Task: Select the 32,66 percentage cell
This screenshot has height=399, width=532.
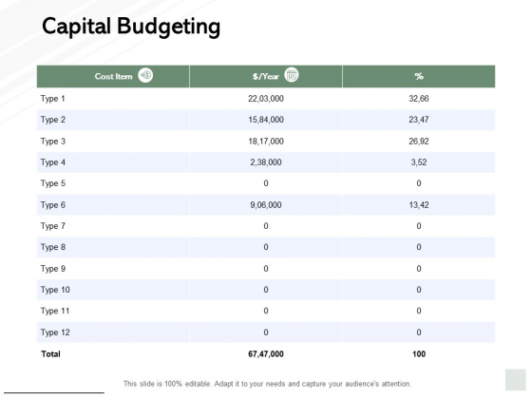Action: [x=419, y=99]
